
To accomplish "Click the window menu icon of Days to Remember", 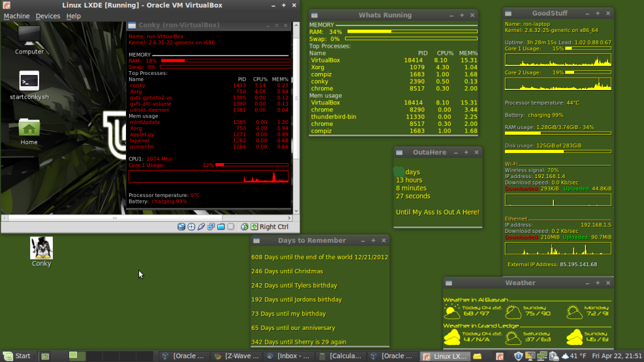I will click(256, 240).
